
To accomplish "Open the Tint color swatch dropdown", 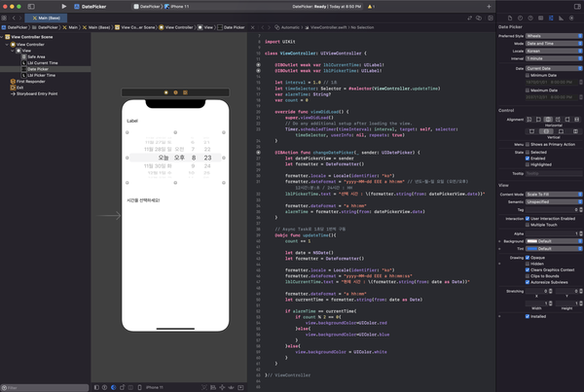I will [x=554, y=249].
